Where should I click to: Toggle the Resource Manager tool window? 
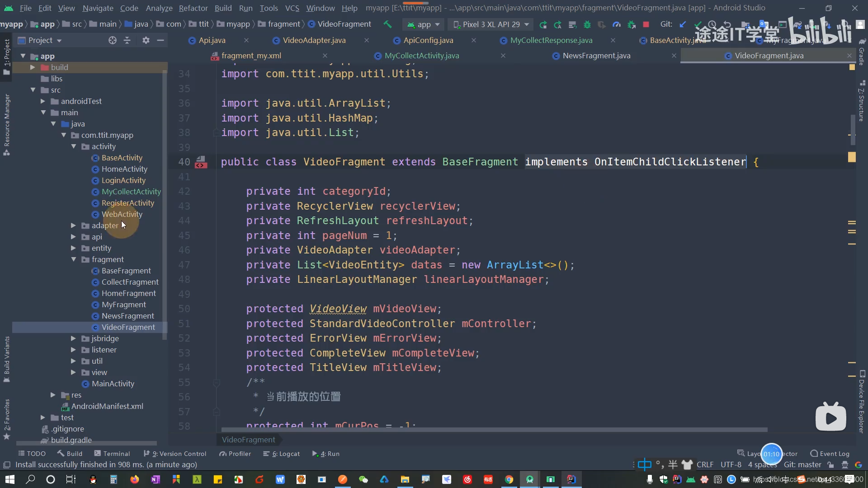click(6, 124)
